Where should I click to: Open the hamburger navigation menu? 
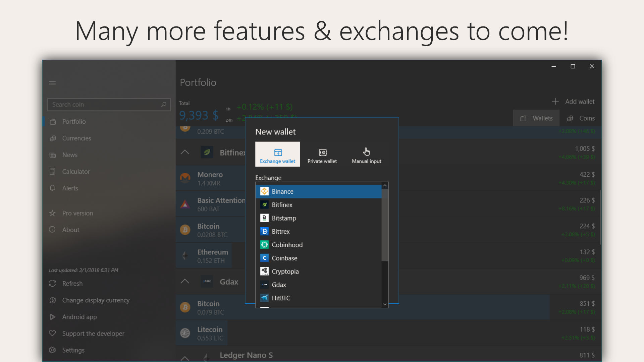[x=52, y=83]
